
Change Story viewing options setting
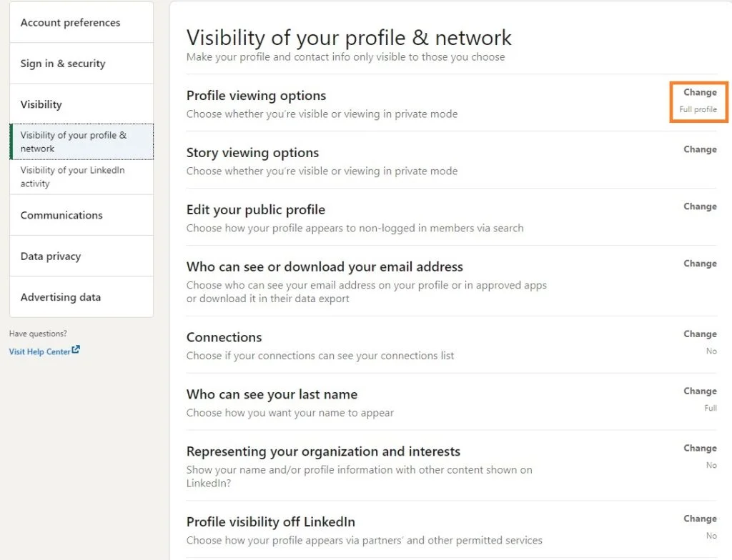(x=700, y=149)
